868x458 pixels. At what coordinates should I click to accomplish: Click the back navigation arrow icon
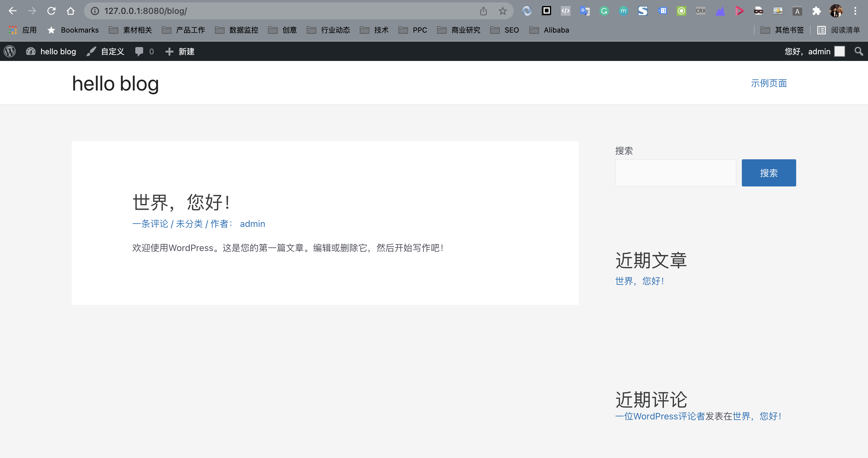click(x=13, y=11)
